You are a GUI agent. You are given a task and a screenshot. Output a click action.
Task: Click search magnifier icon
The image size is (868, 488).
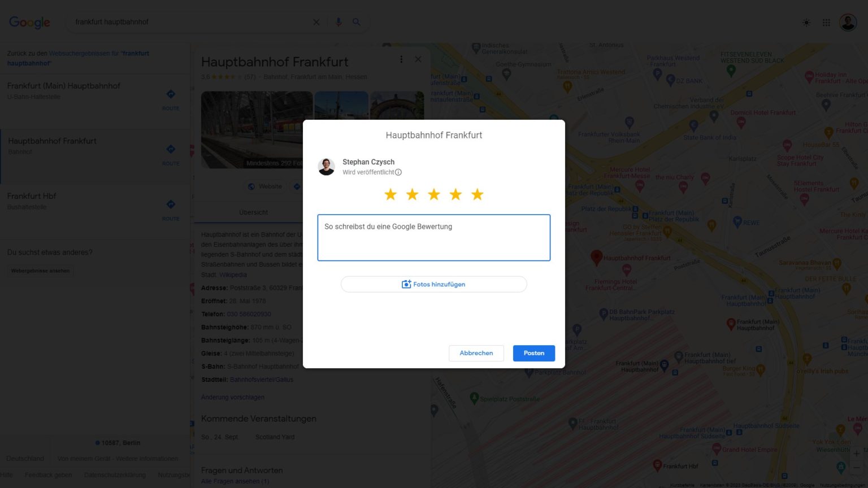pos(357,22)
